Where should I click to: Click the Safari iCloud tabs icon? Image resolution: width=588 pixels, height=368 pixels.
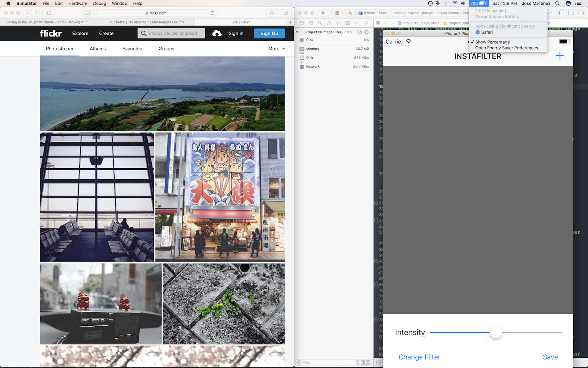coord(88,13)
